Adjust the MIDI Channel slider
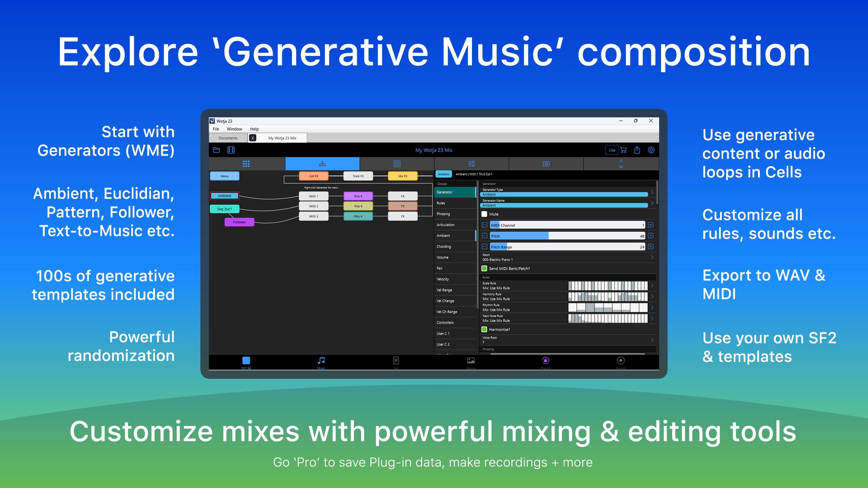Viewport: 868px width, 488px height. pos(567,225)
